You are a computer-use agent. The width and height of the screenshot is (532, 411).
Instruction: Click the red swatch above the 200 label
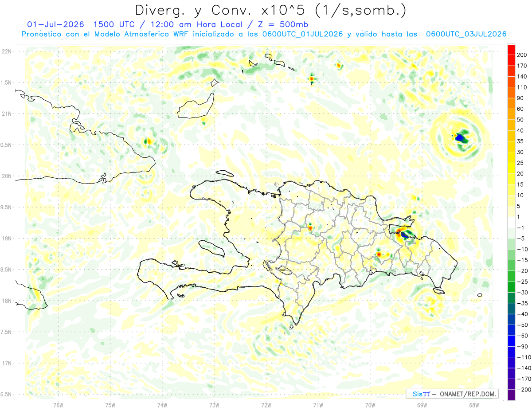tap(511, 49)
